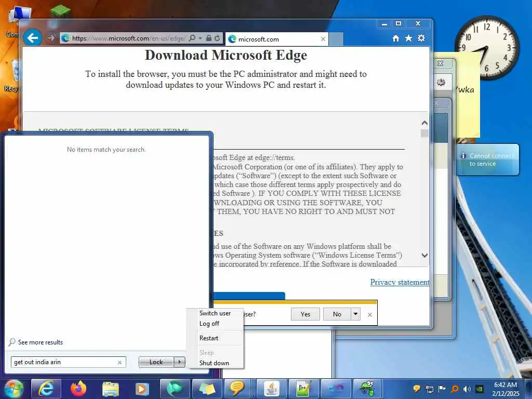Clear the Start menu search text
Screen dimensions: 532x399
pos(119,362)
